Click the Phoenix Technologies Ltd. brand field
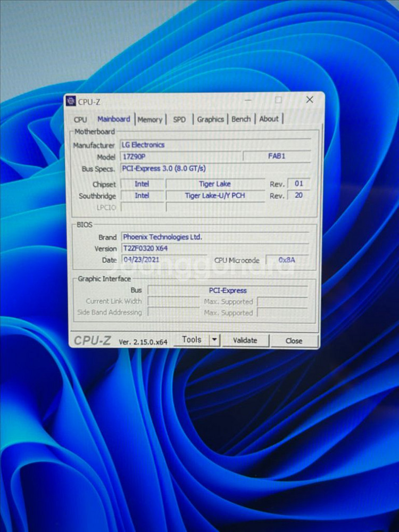Image resolution: width=399 pixels, height=532 pixels. pos(215,237)
